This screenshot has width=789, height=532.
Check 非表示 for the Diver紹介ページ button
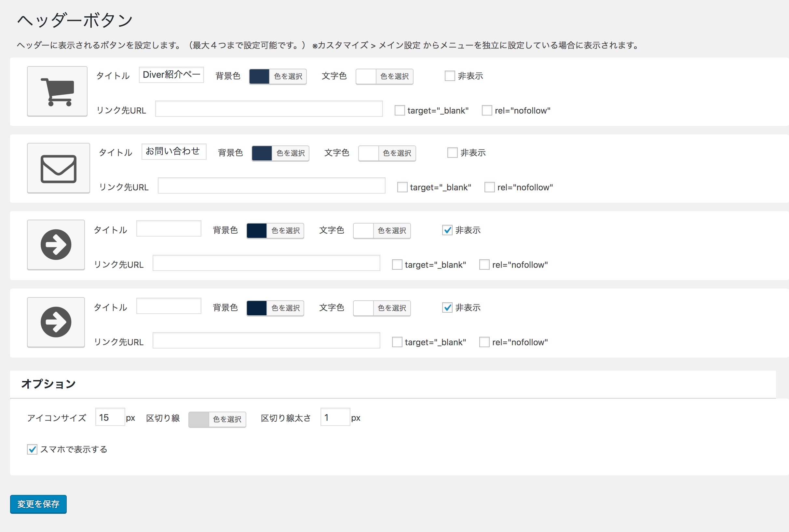point(449,76)
